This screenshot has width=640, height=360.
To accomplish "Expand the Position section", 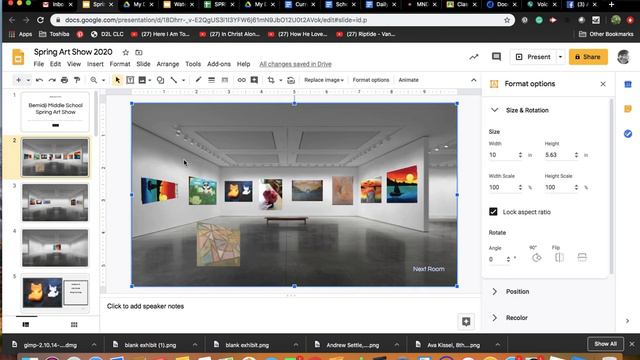I will point(494,291).
